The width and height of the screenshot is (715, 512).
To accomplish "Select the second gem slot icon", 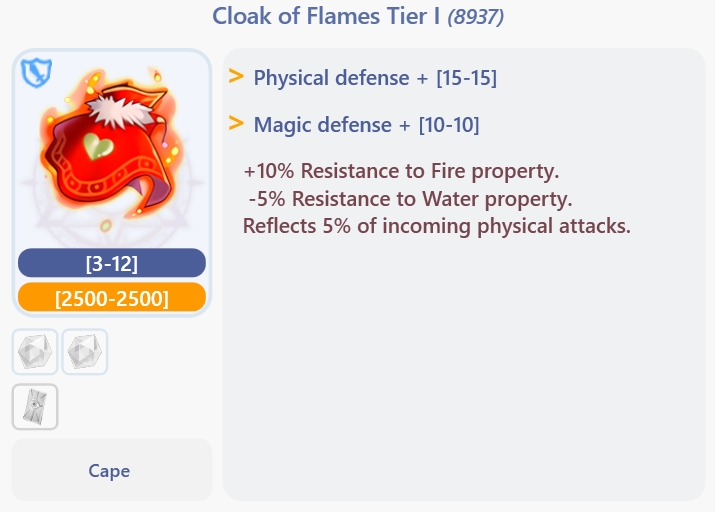I will click(85, 352).
